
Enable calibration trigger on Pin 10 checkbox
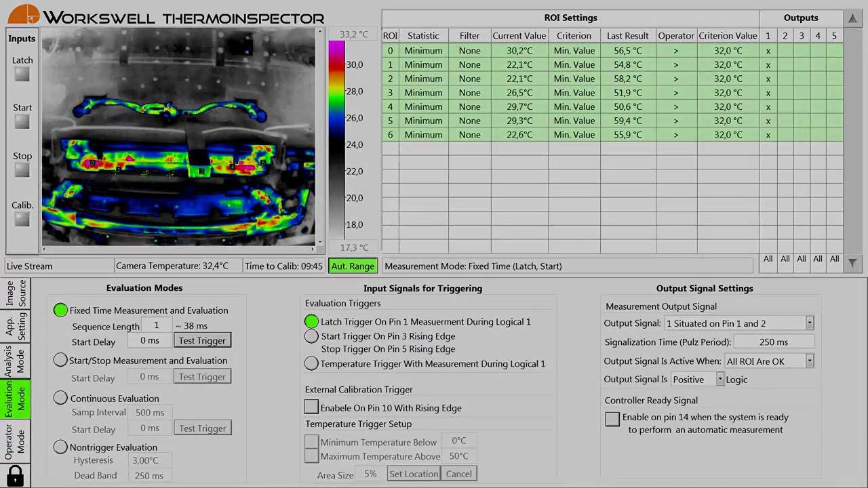coord(311,407)
